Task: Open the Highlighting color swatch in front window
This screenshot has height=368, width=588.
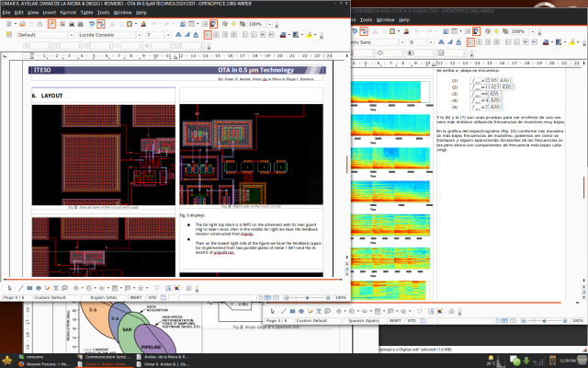Action: click(296, 35)
